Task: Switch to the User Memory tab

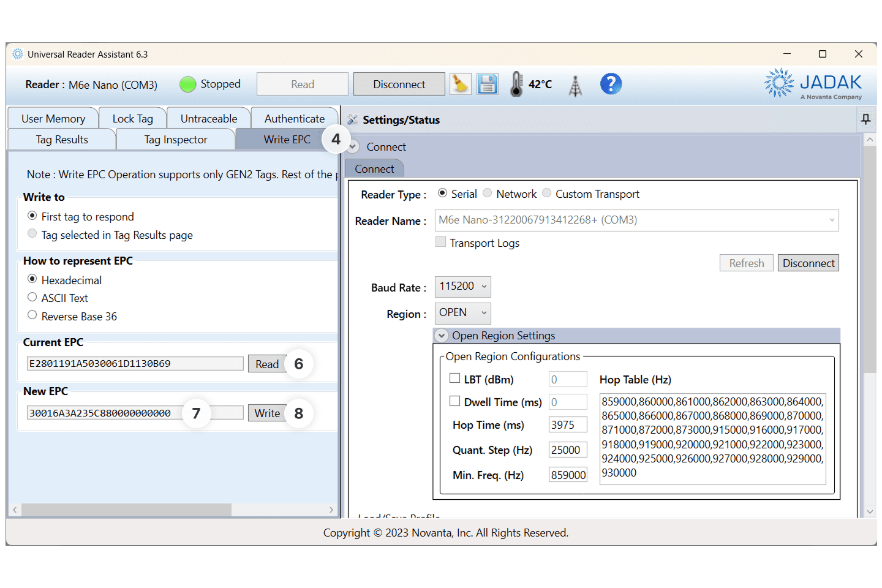Action: coord(53,118)
